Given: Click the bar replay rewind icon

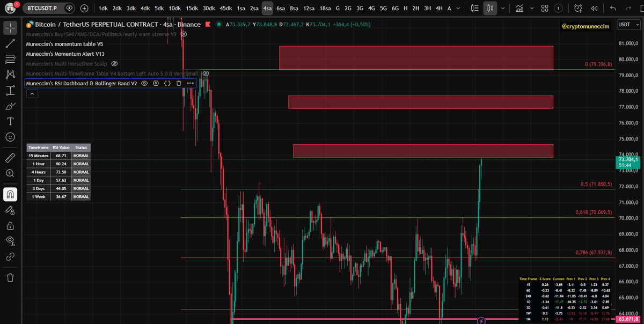Looking at the screenshot, I should point(594,9).
